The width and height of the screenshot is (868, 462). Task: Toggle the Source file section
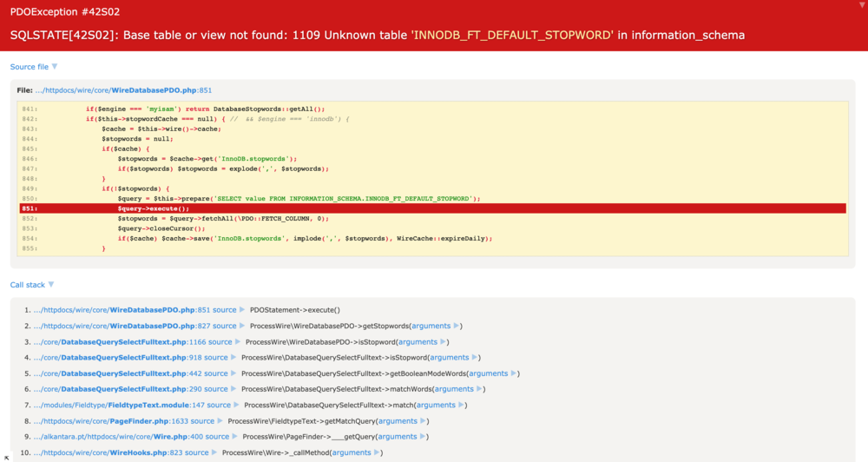[x=33, y=67]
